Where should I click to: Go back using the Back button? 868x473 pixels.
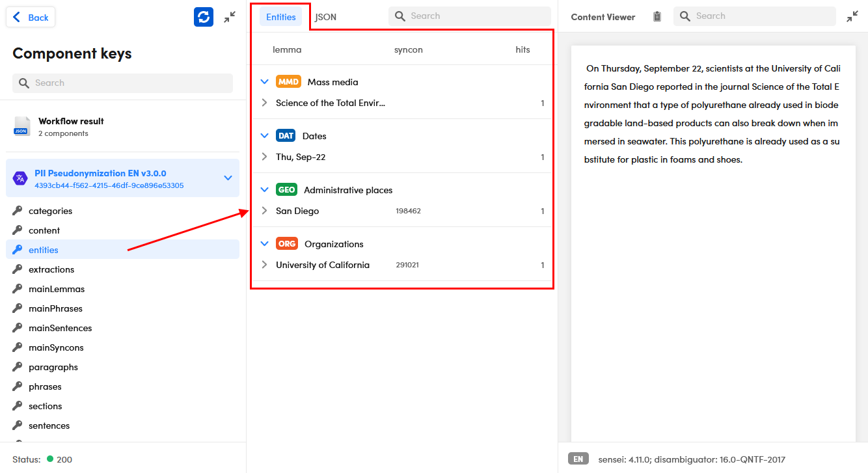tap(31, 18)
